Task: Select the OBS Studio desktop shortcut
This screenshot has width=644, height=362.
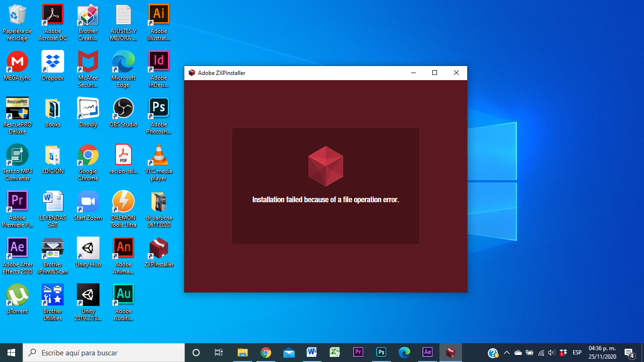Action: point(123,112)
